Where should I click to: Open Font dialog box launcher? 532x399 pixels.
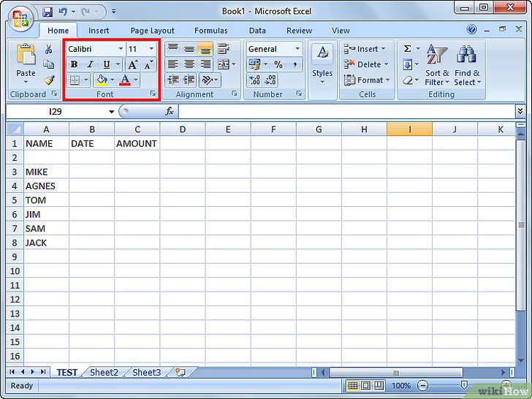(153, 94)
